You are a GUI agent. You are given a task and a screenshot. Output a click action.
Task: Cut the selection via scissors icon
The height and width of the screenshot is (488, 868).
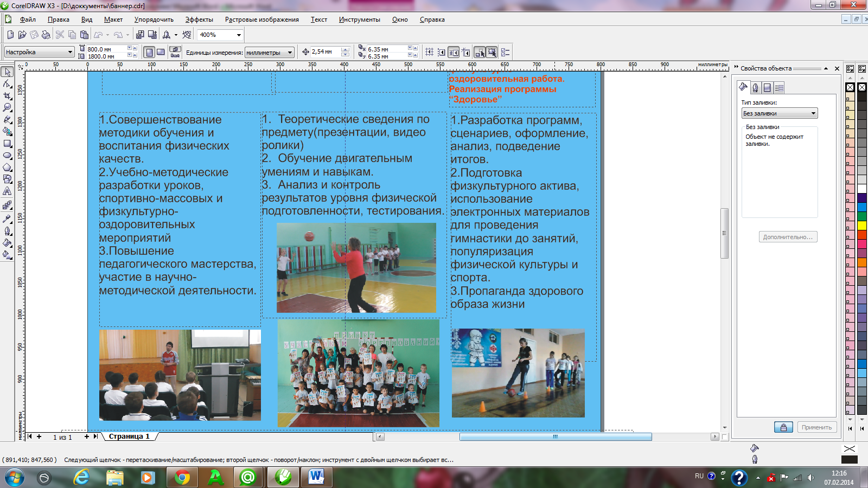60,35
